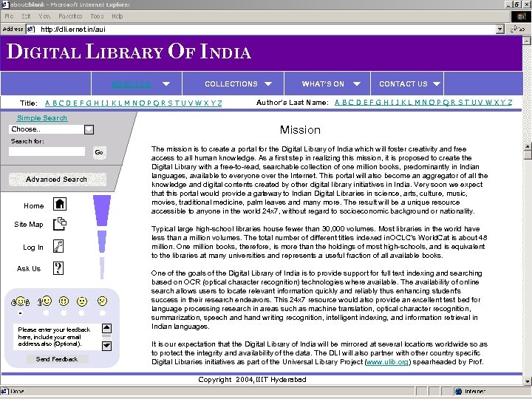532x399 pixels.
Task: Click the Mission heading text
Action: (x=300, y=130)
